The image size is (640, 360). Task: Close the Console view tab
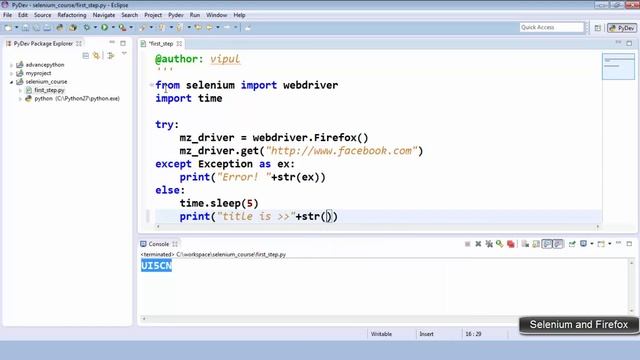click(175, 244)
